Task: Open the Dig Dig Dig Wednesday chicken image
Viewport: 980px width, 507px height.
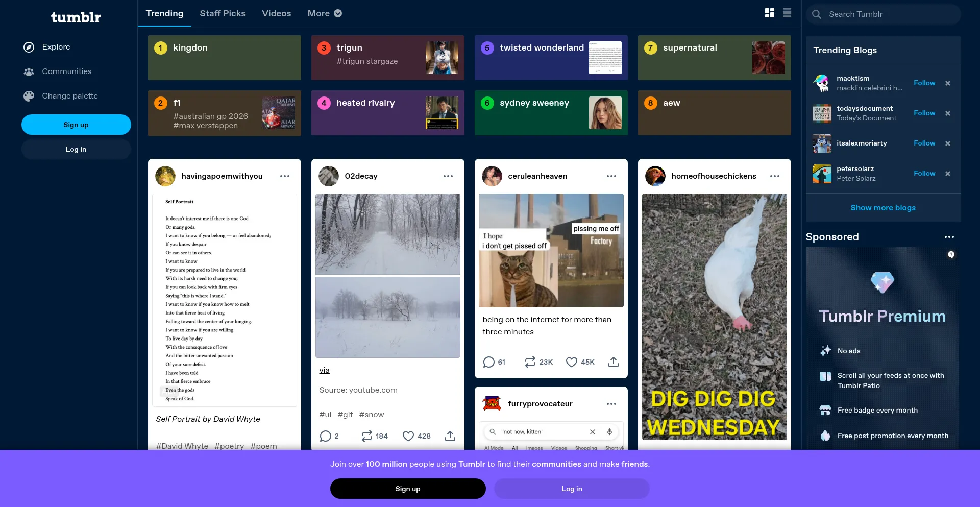Action: click(715, 317)
